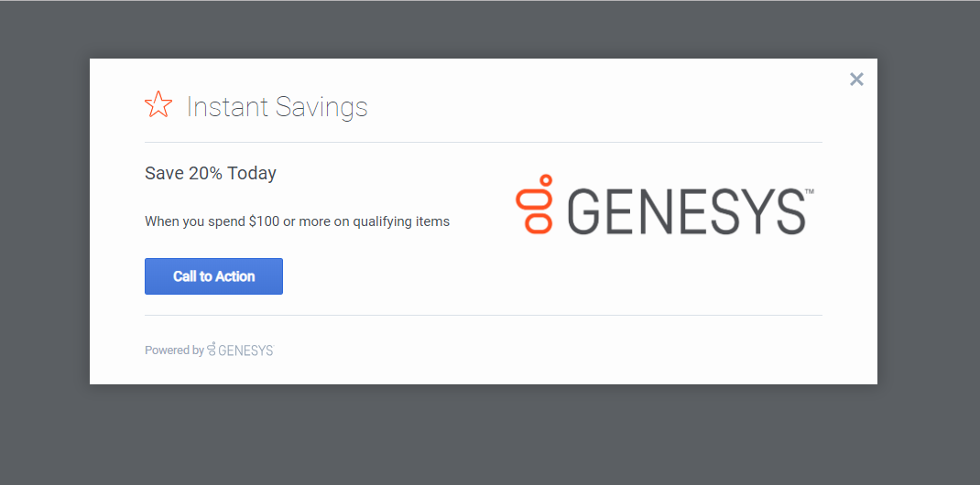This screenshot has width=980, height=485.
Task: Click the "Powered by" footer text
Action: [174, 350]
